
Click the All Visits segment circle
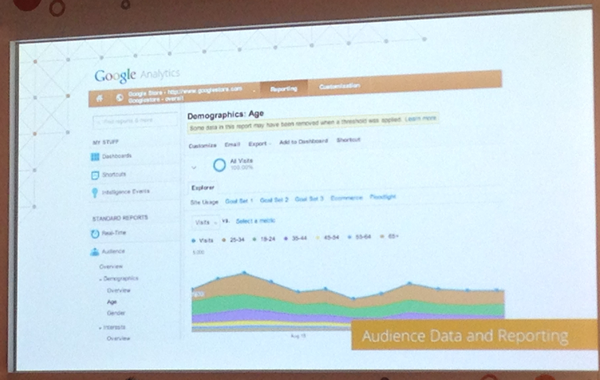point(219,165)
